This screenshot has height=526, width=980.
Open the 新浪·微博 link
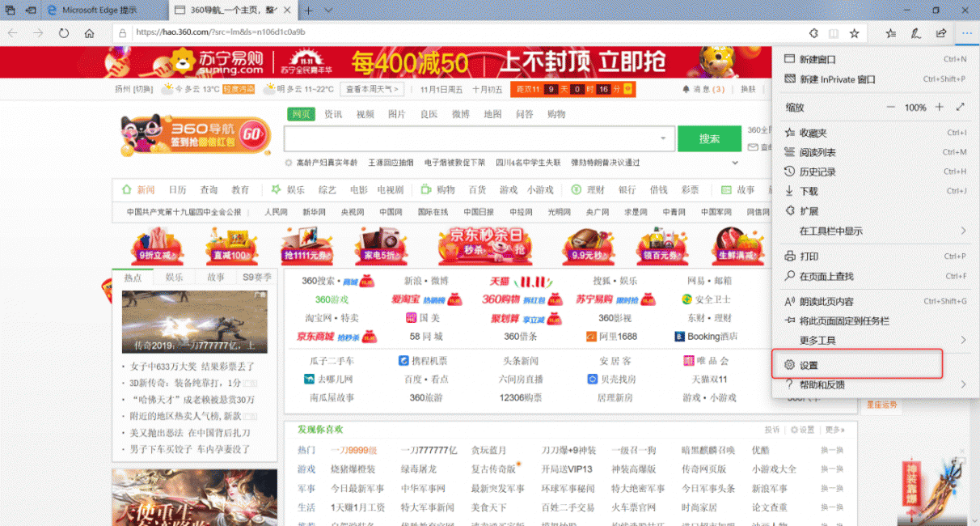coord(425,281)
